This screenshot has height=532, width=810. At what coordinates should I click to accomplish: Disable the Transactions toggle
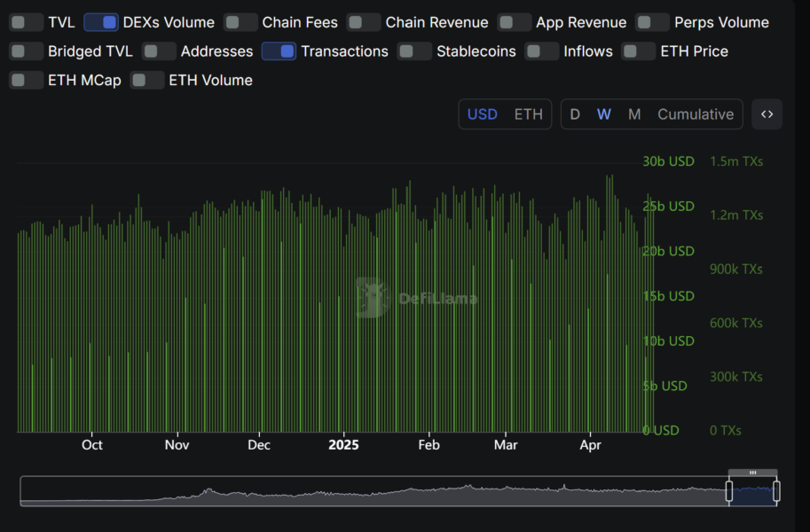(279, 51)
